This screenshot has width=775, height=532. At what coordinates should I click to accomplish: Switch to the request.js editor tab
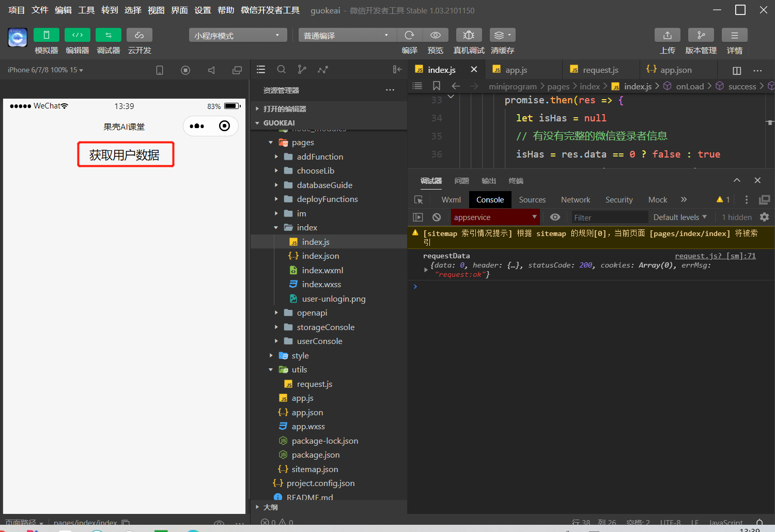pyautogui.click(x=601, y=70)
